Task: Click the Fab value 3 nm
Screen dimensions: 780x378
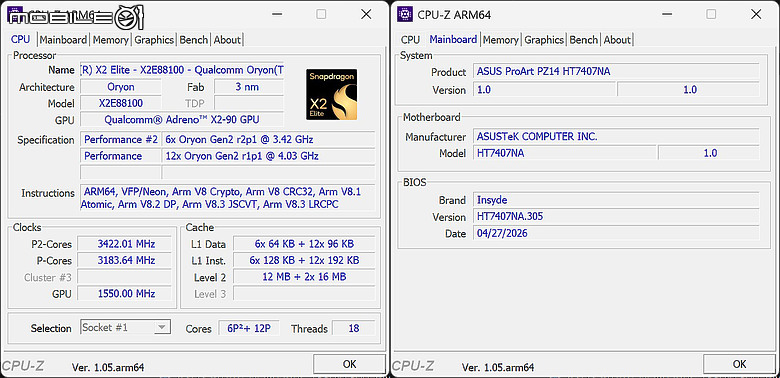Action: tap(249, 87)
